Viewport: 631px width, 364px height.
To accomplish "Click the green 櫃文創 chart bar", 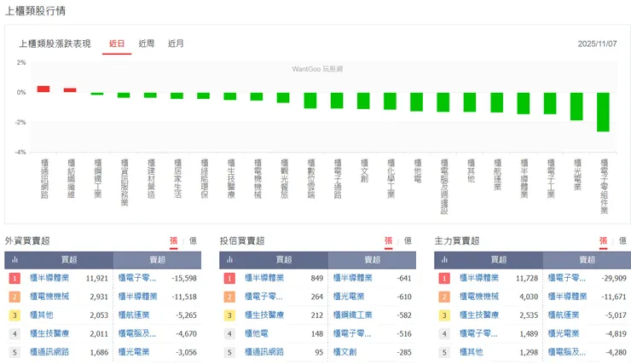I will [363, 101].
